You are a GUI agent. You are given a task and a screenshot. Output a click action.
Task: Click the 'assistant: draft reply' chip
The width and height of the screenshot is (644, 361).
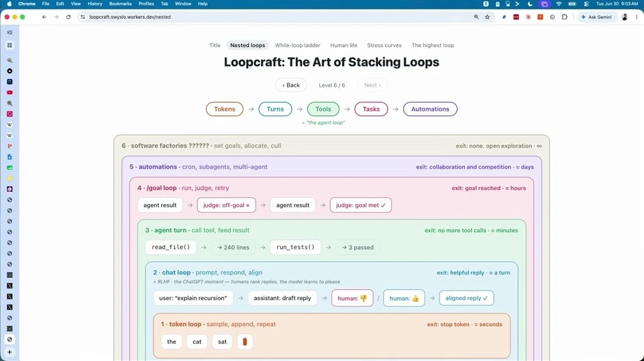coord(282,298)
